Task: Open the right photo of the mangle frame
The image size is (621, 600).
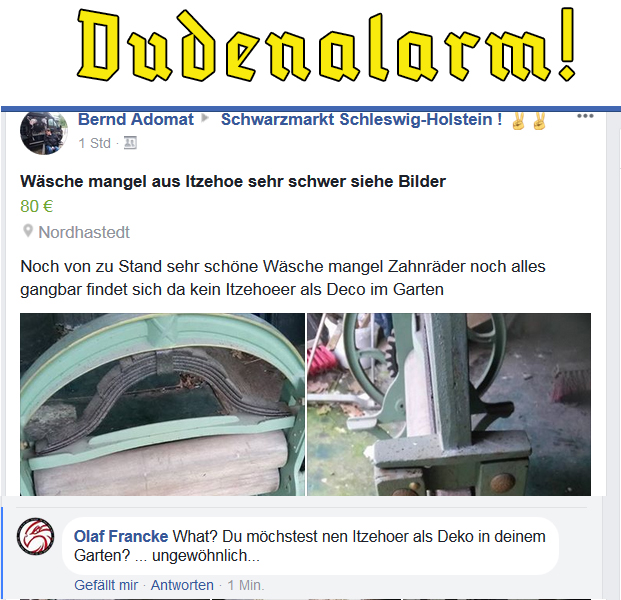Action: click(449, 404)
